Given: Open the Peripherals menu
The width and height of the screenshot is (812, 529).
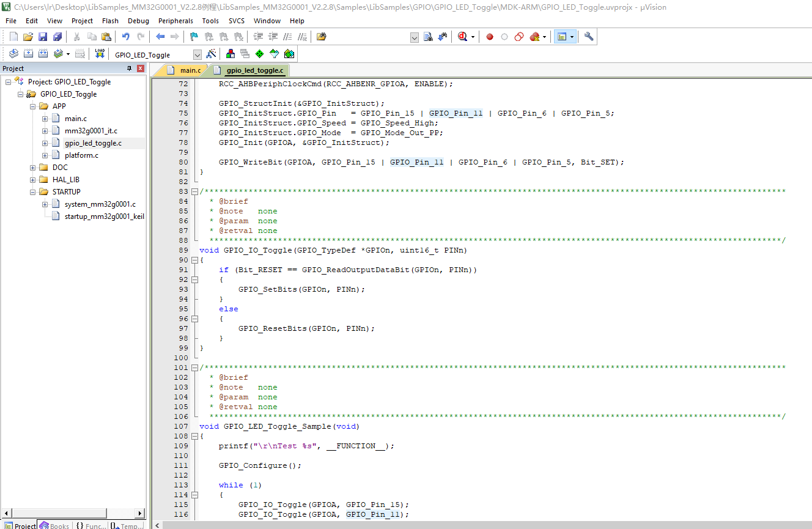Looking at the screenshot, I should point(175,21).
